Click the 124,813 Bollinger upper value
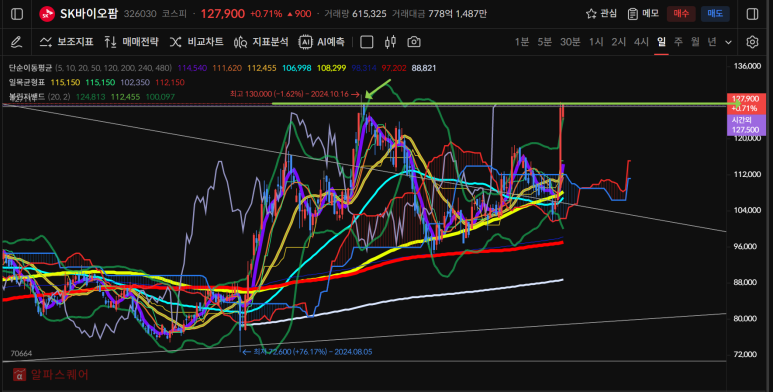The image size is (773, 392). [x=90, y=97]
